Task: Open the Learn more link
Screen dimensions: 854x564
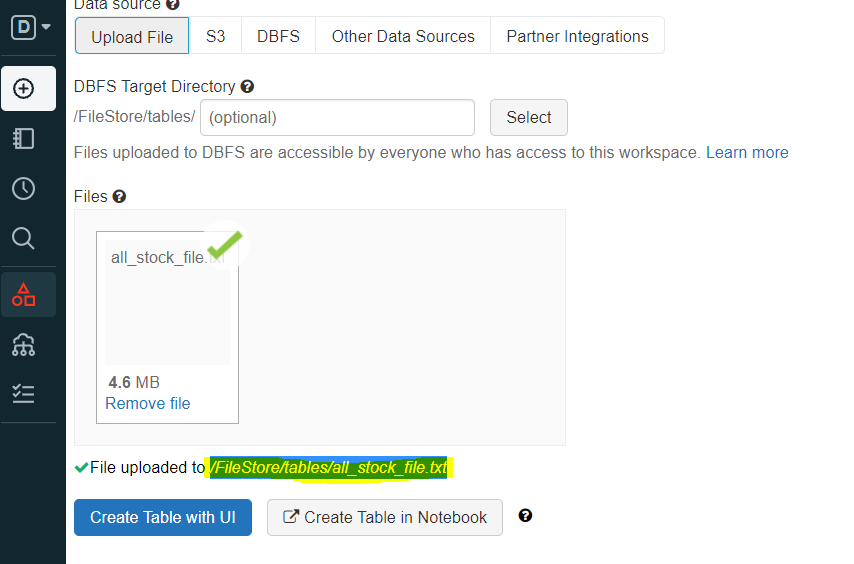Action: pyautogui.click(x=747, y=153)
